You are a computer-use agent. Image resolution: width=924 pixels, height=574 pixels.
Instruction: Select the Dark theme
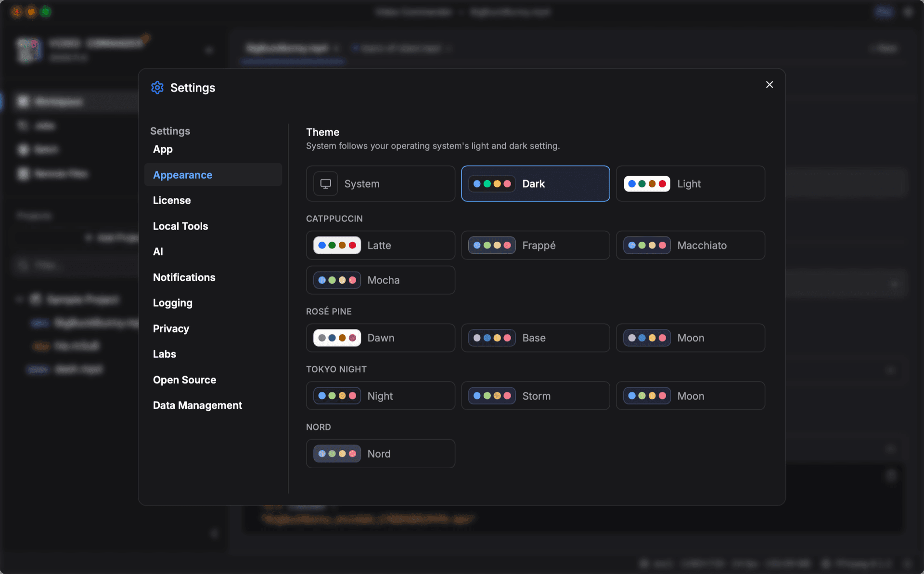(535, 183)
